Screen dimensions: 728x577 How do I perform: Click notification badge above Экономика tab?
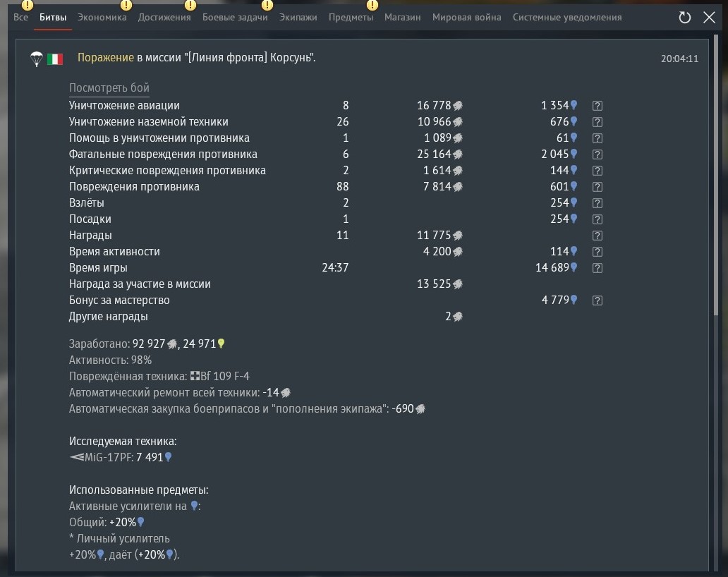126,5
